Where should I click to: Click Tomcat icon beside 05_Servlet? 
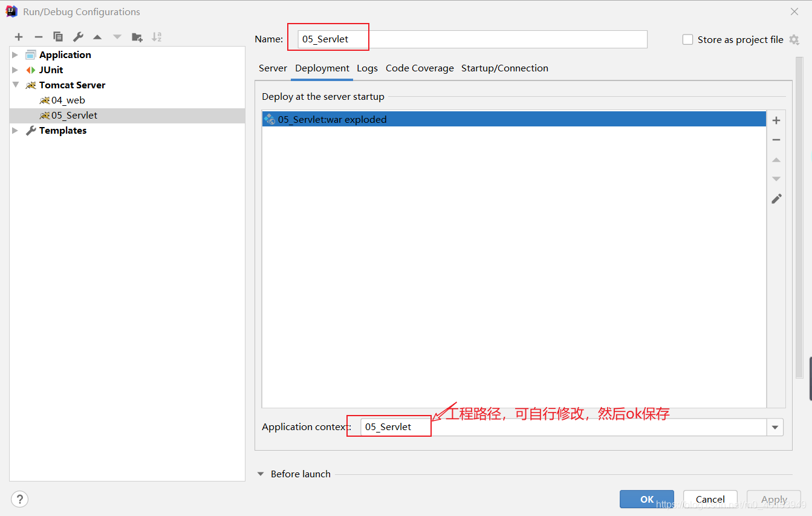[45, 116]
